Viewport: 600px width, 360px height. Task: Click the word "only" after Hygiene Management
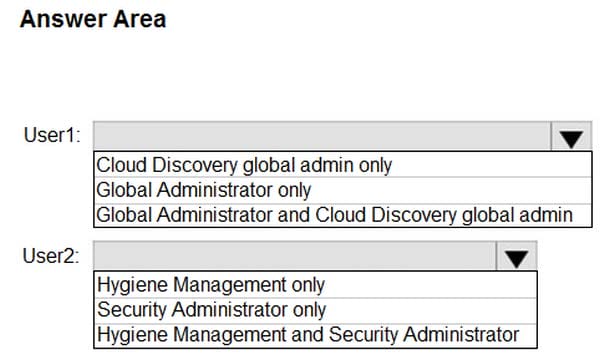tap(308, 285)
